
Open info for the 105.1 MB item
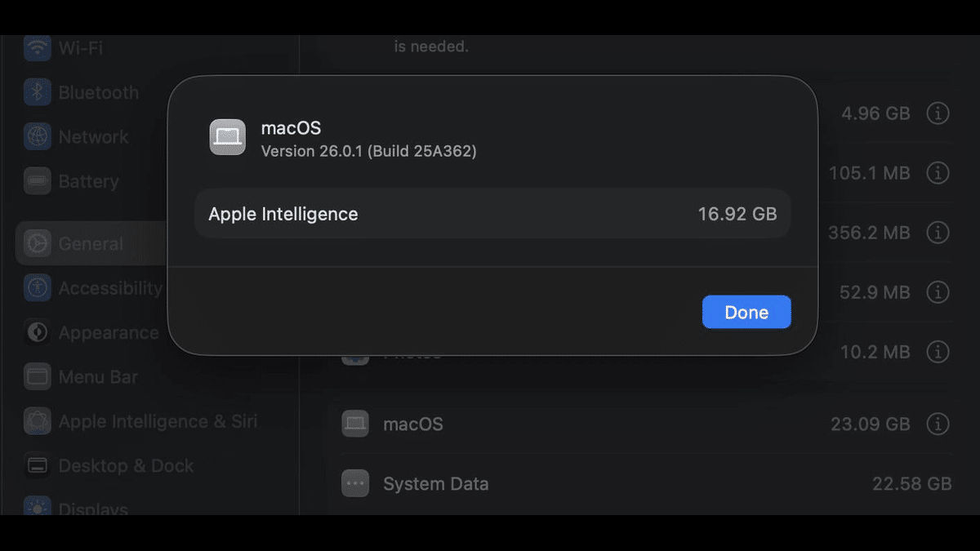click(x=937, y=173)
